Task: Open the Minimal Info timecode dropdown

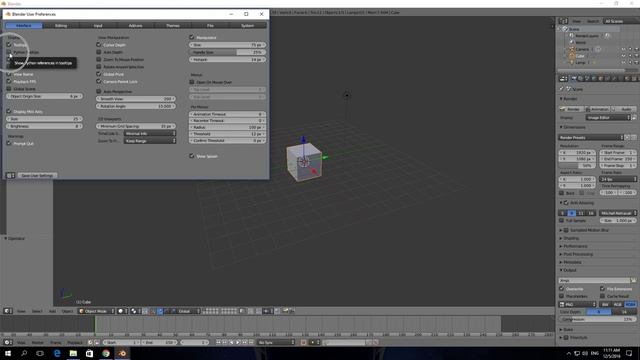Action: (150, 133)
